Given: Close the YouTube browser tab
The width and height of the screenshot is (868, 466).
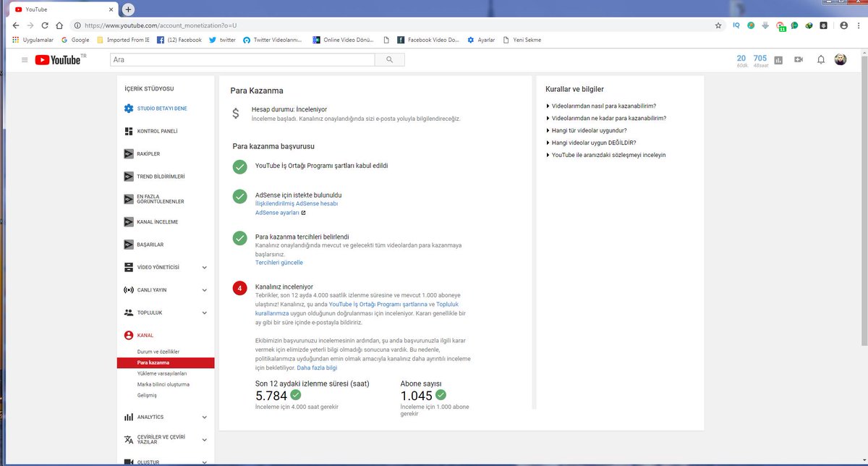Looking at the screenshot, I should tap(110, 9).
